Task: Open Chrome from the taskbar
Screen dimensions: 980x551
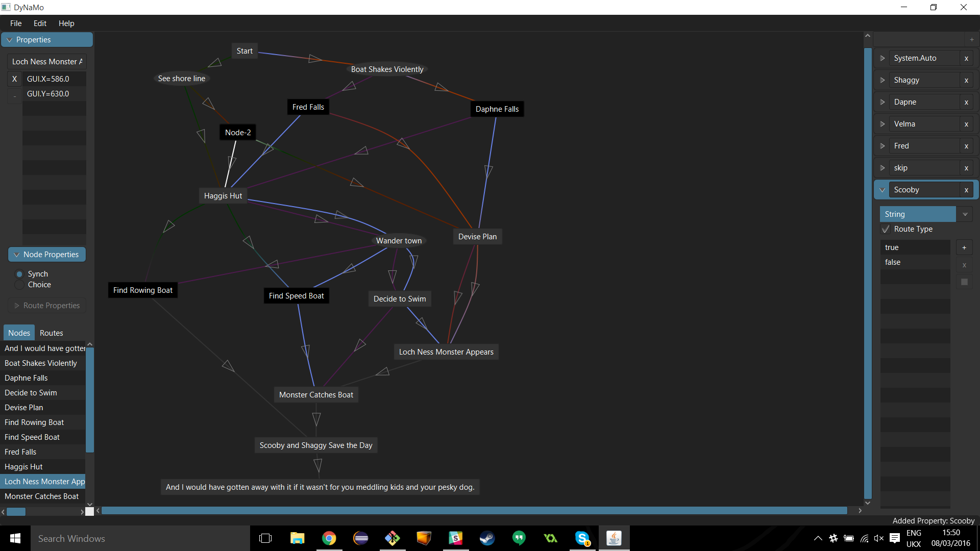Action: point(329,538)
